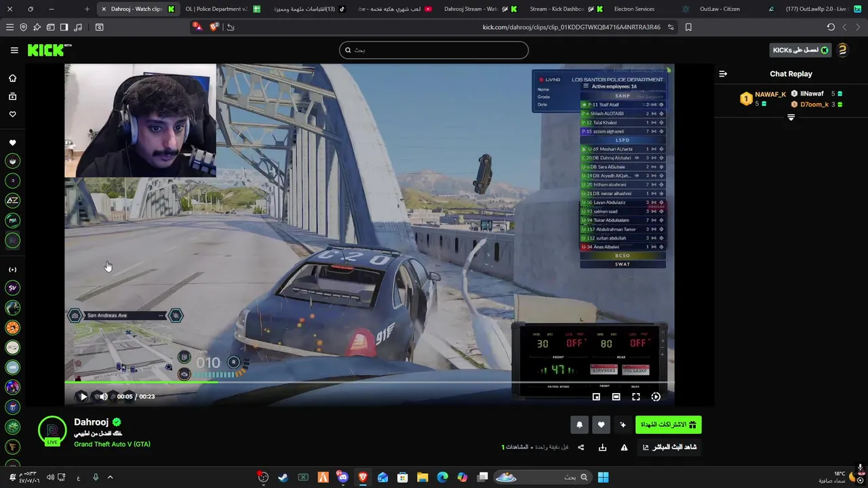Click the share page arrow icon
This screenshot has height=488, width=868.
[231, 27]
